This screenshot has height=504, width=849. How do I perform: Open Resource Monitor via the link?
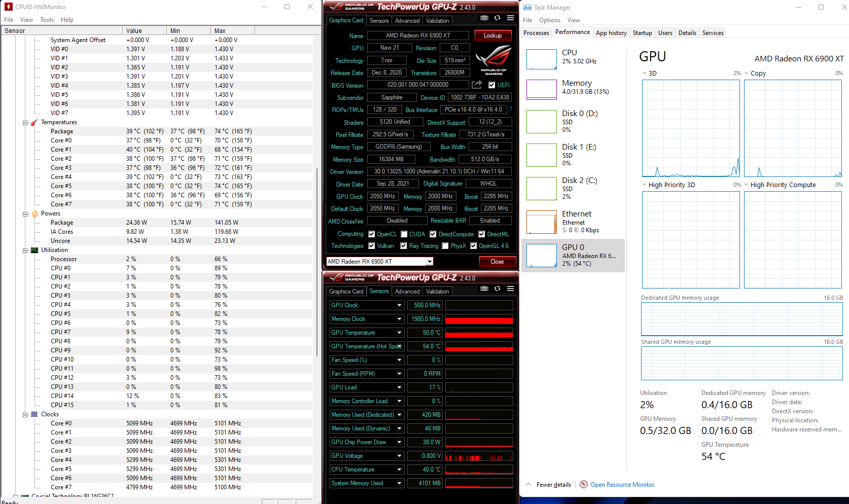click(622, 485)
